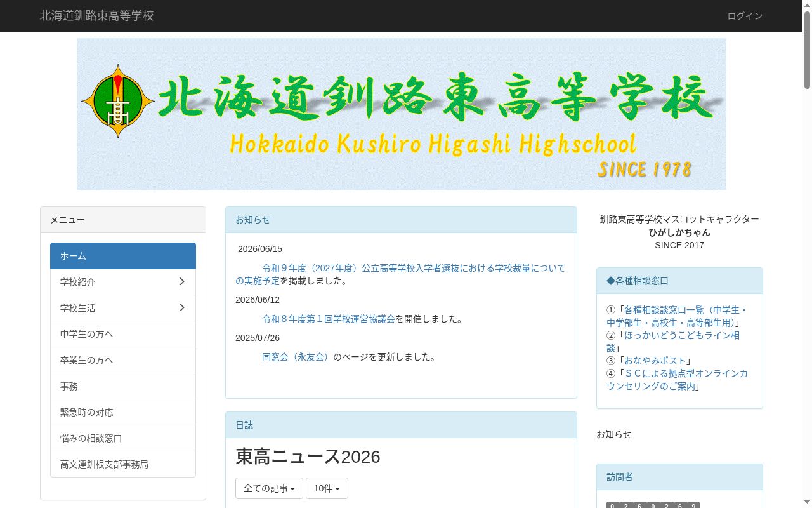Image resolution: width=812 pixels, height=508 pixels.
Task: Open ほっかいどうこどもライン相談 link
Action: (673, 342)
